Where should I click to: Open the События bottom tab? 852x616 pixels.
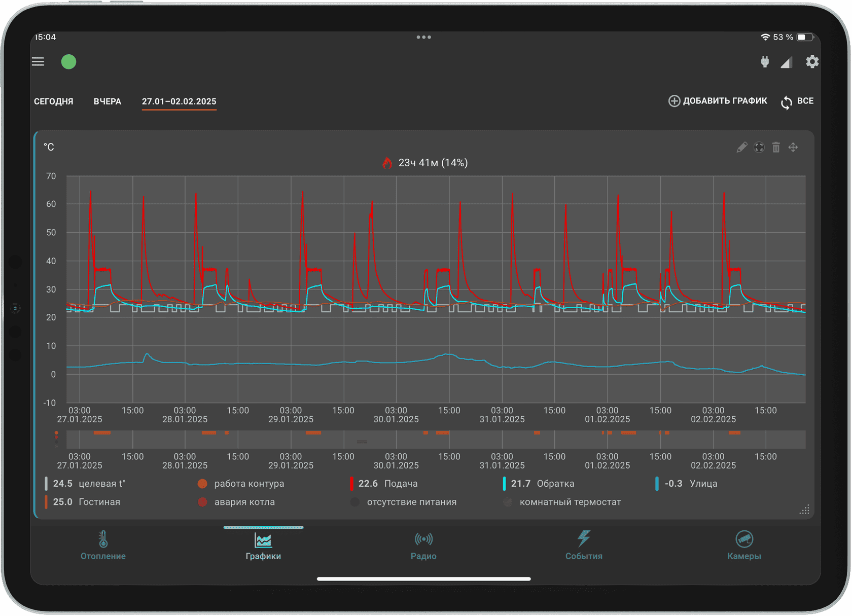click(584, 546)
